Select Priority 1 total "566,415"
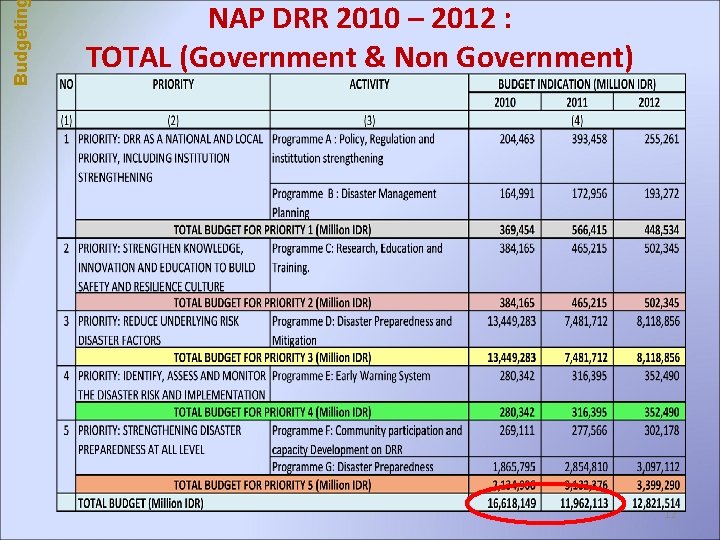Viewport: 720px width, 540px height. pyautogui.click(x=589, y=230)
